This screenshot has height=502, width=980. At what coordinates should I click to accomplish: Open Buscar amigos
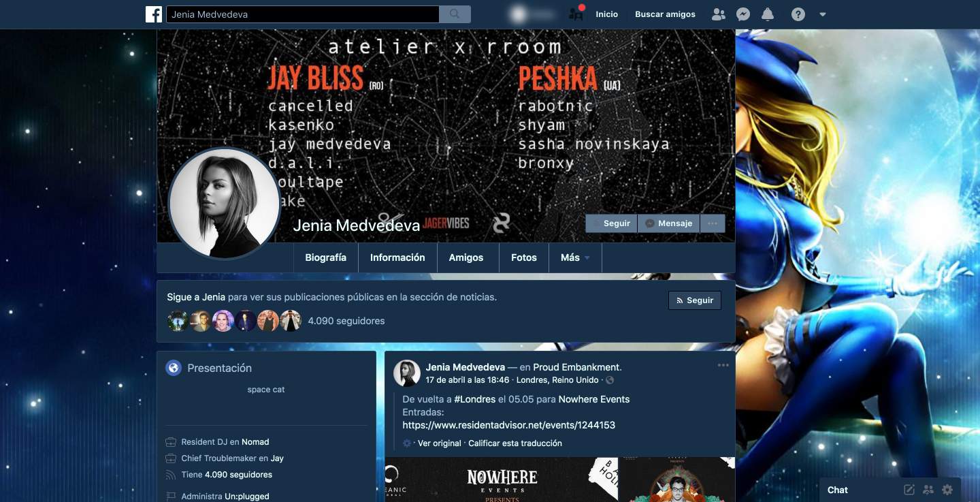coord(665,14)
